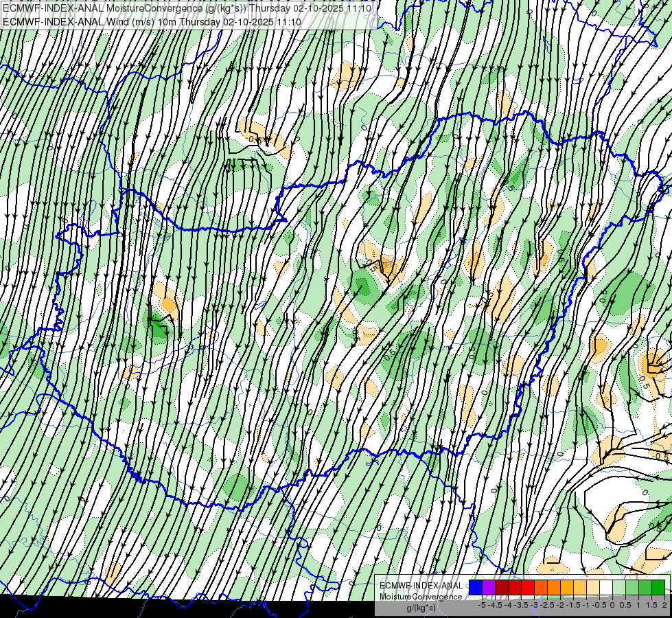Click the "-2" legend scale label
The height and width of the screenshot is (618, 672).
pos(560,605)
